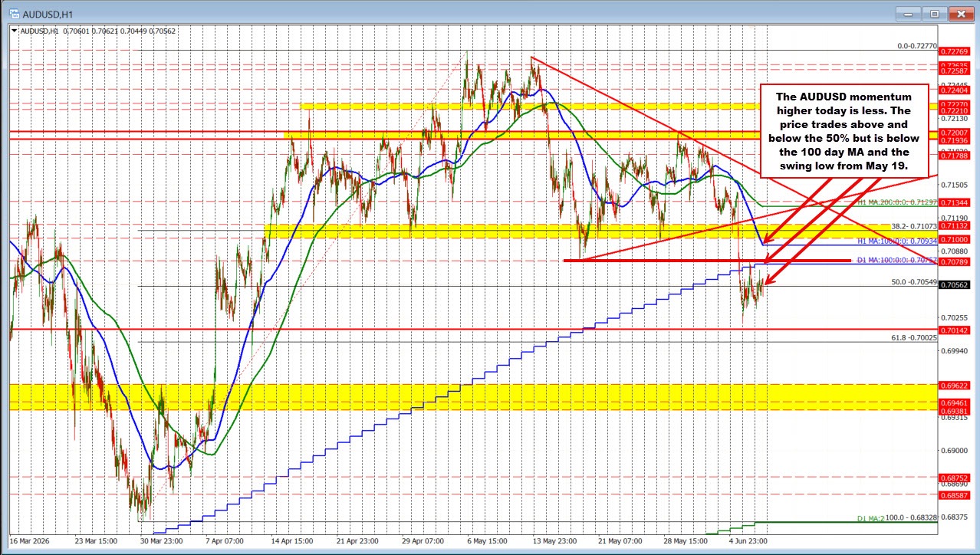
Task: Click the 0.69461 price label
Action: click(x=955, y=402)
